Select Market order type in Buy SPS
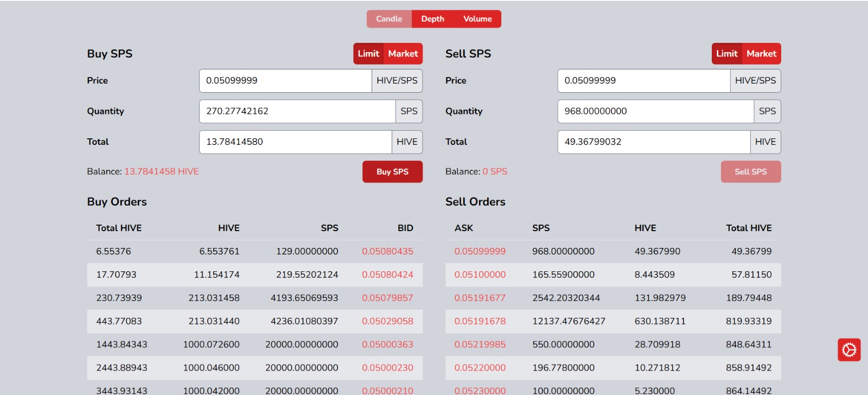 click(x=403, y=54)
